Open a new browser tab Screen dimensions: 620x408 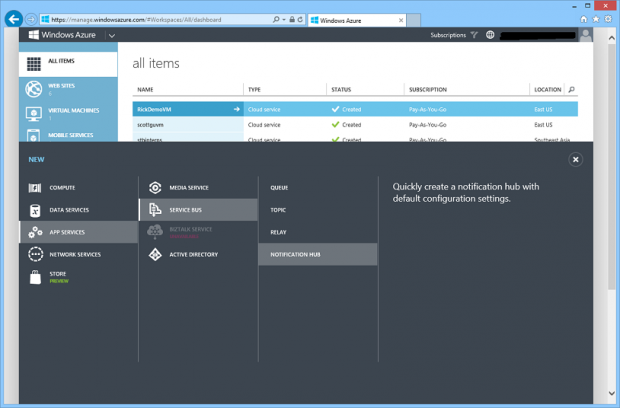click(x=414, y=20)
